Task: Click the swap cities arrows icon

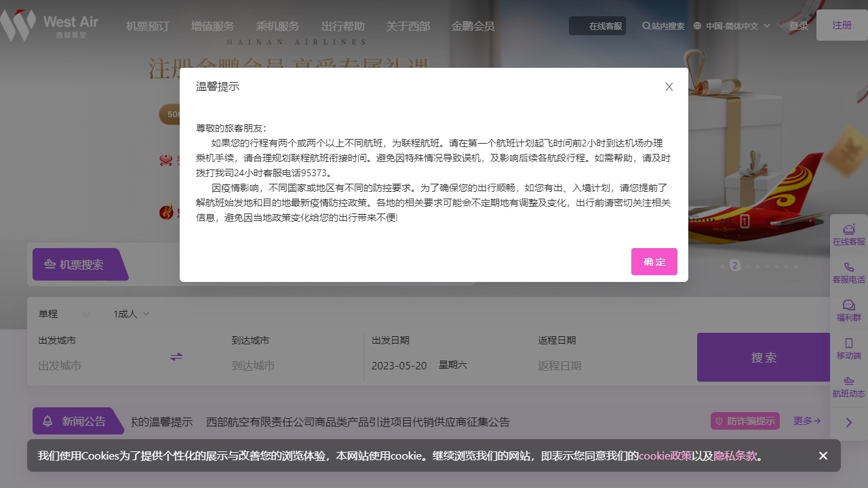Action: [176, 357]
